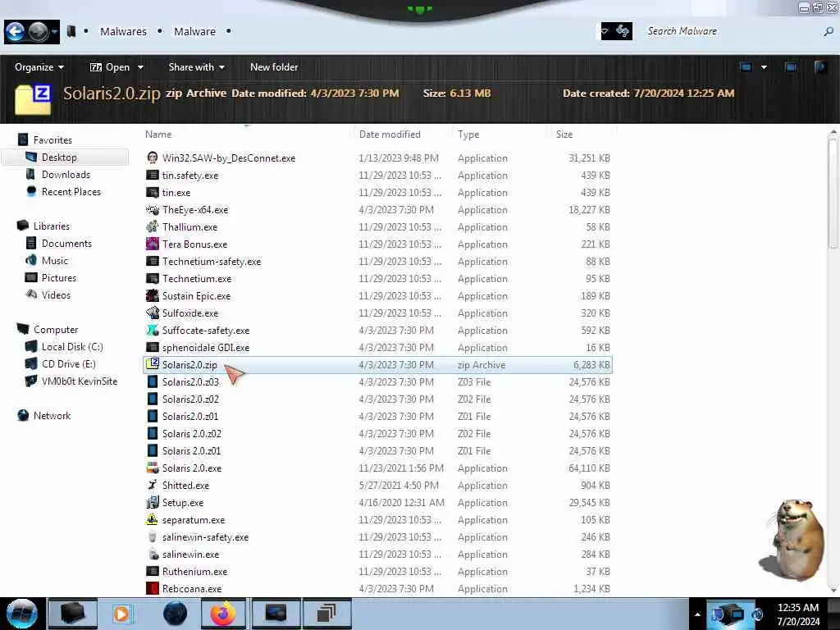Click the Solaris2.0.zip archive icon
This screenshot has height=630, width=840.
coord(153,364)
